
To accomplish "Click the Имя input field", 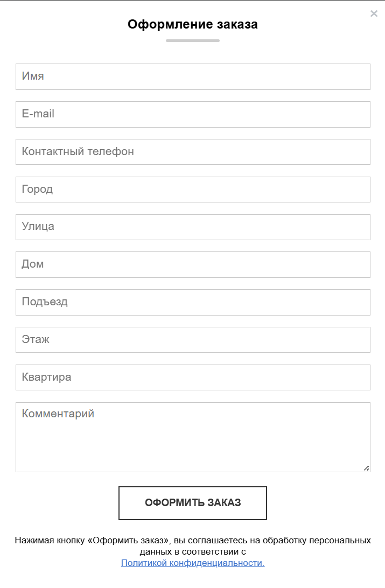I will coord(193,76).
